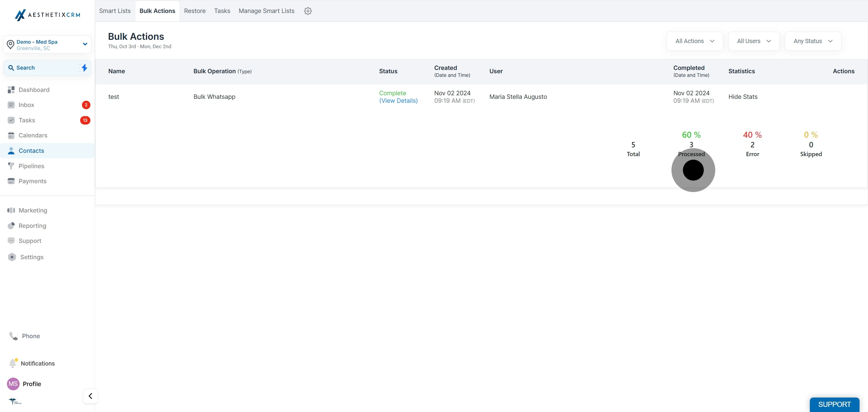Open the All Actions dropdown

pos(694,41)
